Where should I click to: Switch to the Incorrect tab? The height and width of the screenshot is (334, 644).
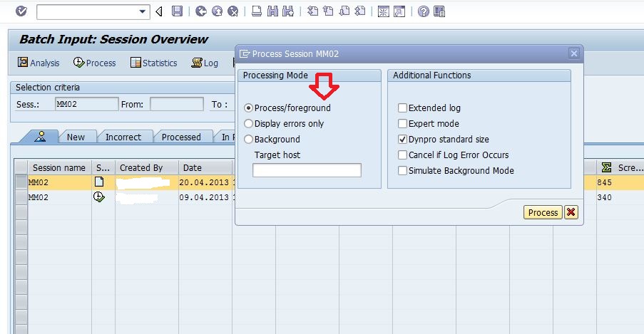click(x=123, y=137)
